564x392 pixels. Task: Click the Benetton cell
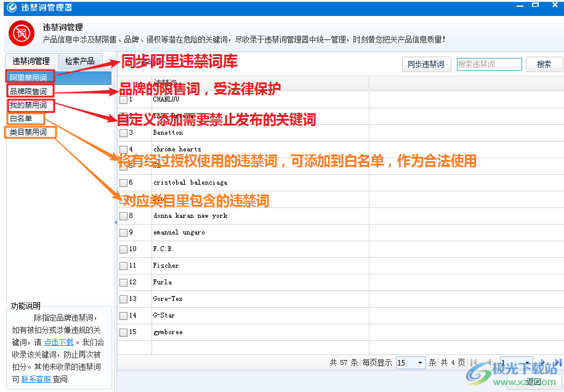pos(260,133)
